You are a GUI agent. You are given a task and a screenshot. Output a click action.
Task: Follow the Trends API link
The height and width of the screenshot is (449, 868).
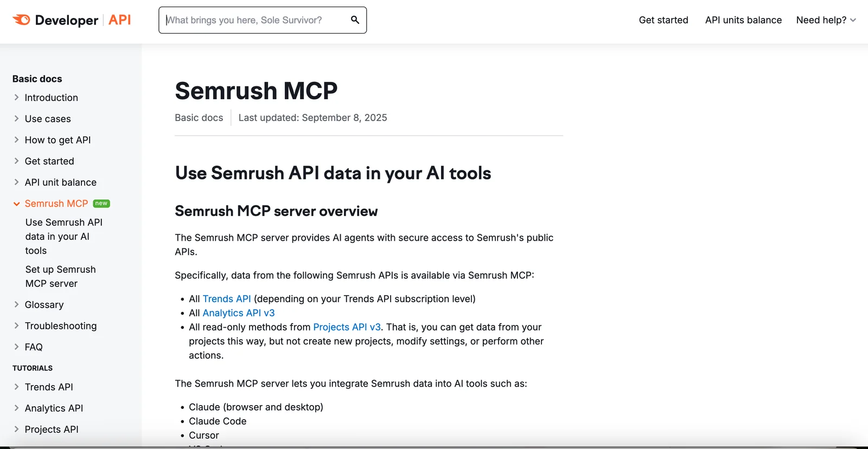tap(227, 299)
